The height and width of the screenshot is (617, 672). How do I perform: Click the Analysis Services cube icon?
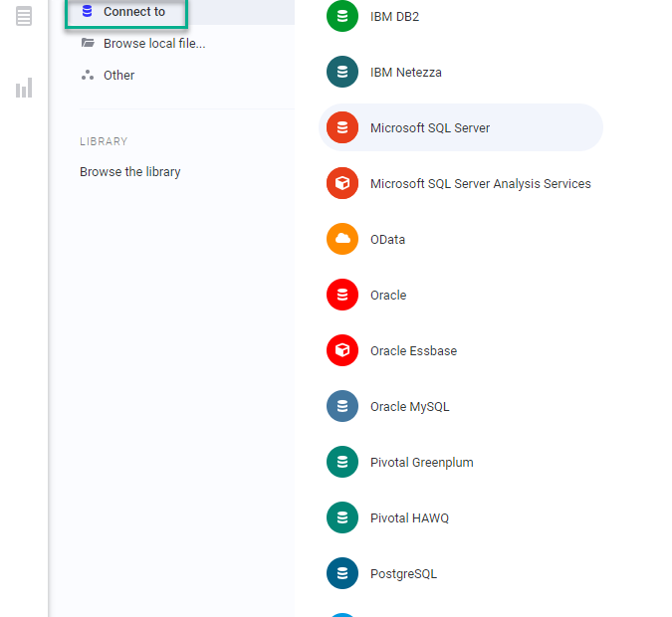pos(342,183)
